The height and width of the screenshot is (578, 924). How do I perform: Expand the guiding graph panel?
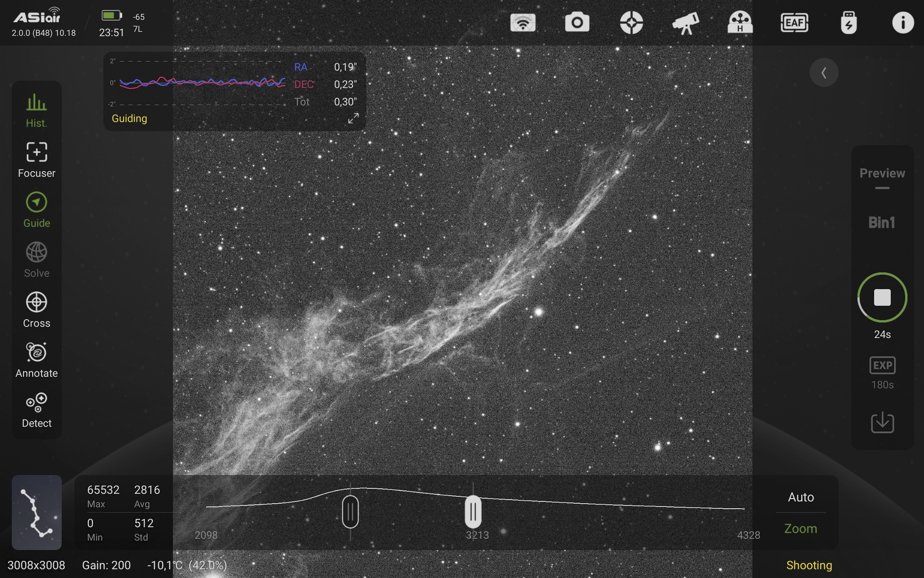[353, 118]
